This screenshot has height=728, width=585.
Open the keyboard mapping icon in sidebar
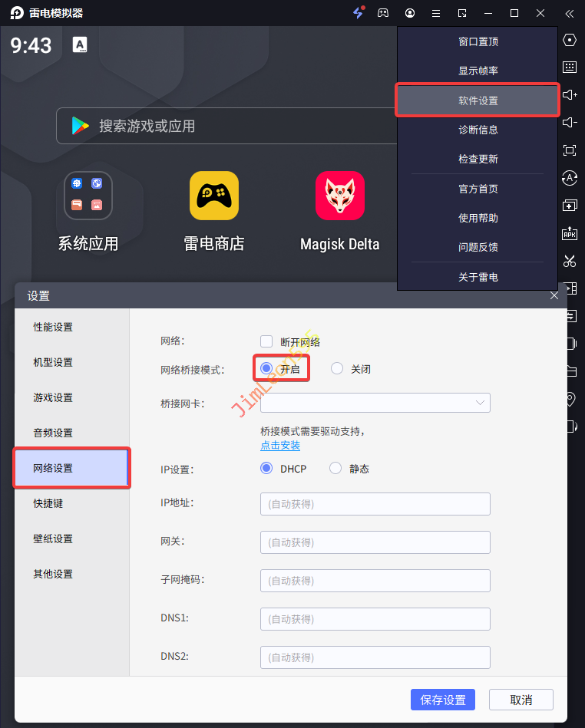[x=569, y=67]
